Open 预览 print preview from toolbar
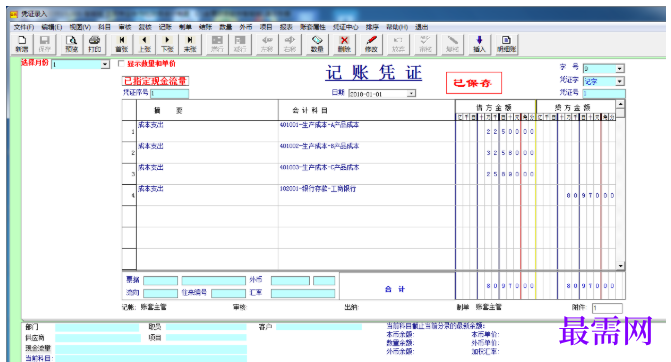This screenshot has width=671, height=362. (x=71, y=44)
